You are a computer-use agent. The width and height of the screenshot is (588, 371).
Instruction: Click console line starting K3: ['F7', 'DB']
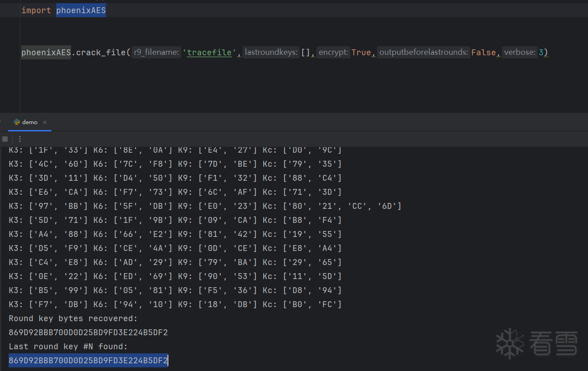point(175,304)
